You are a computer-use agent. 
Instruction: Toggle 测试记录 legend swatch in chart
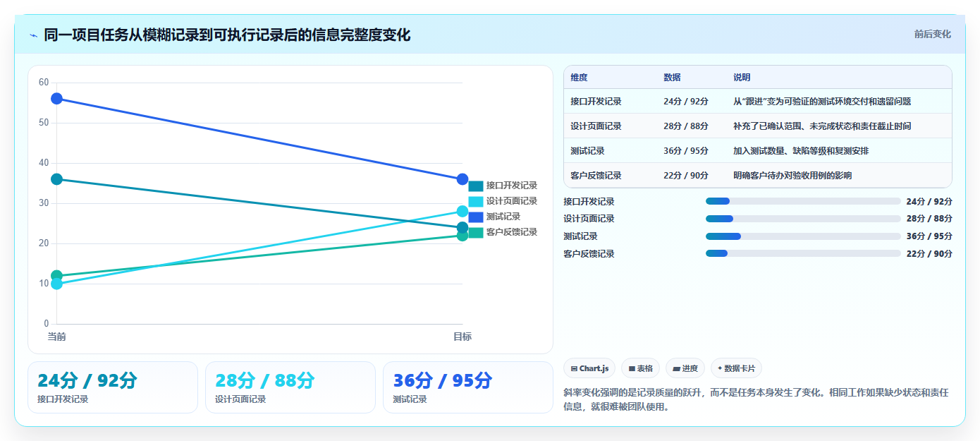click(x=476, y=217)
